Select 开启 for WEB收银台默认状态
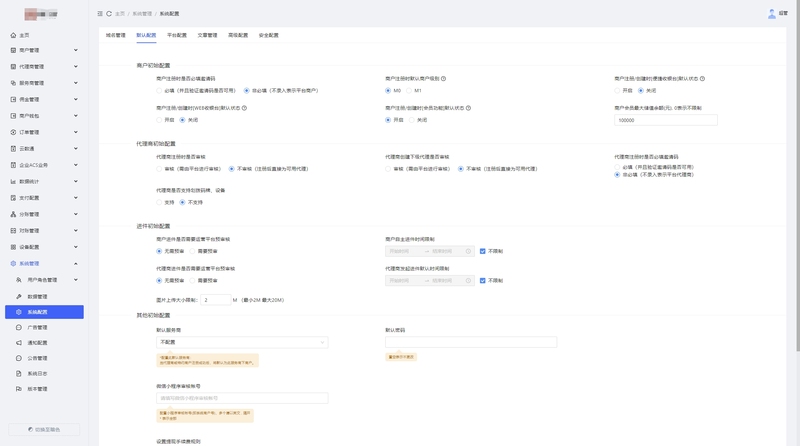This screenshot has width=800, height=446. pos(159,120)
